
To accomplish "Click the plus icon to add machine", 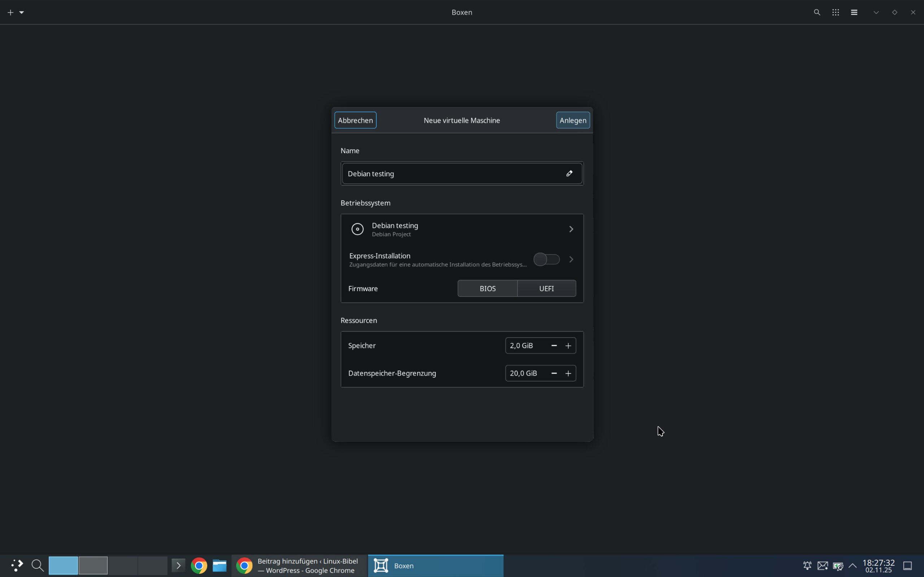I will click(10, 13).
